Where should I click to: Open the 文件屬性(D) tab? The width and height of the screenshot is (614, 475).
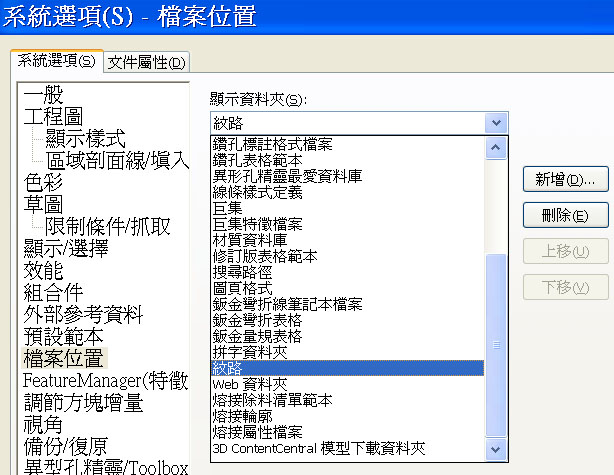147,62
